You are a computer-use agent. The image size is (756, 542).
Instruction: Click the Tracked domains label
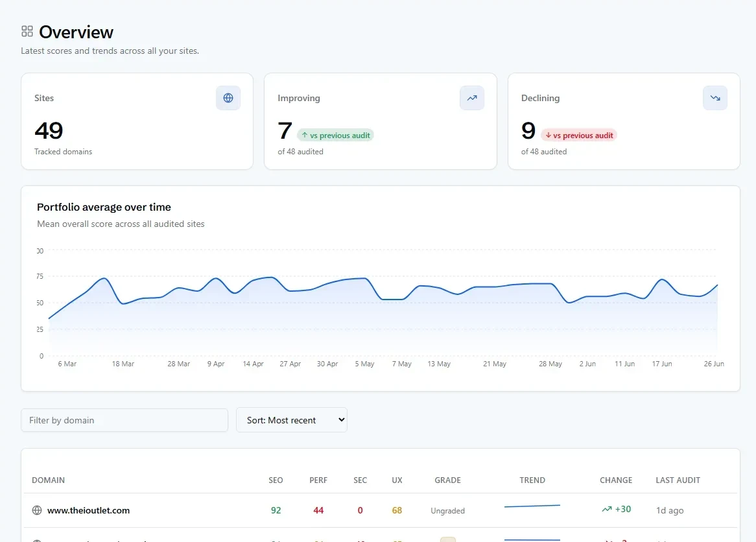pos(63,152)
